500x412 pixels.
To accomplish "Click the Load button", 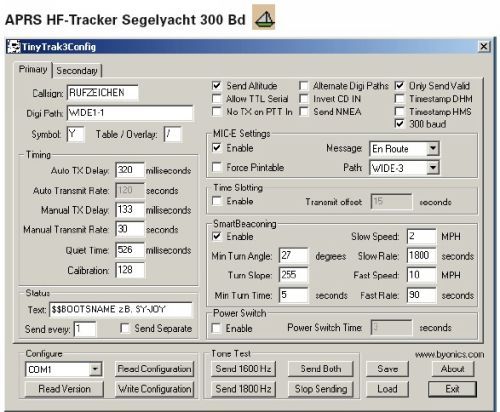I will tap(387, 389).
